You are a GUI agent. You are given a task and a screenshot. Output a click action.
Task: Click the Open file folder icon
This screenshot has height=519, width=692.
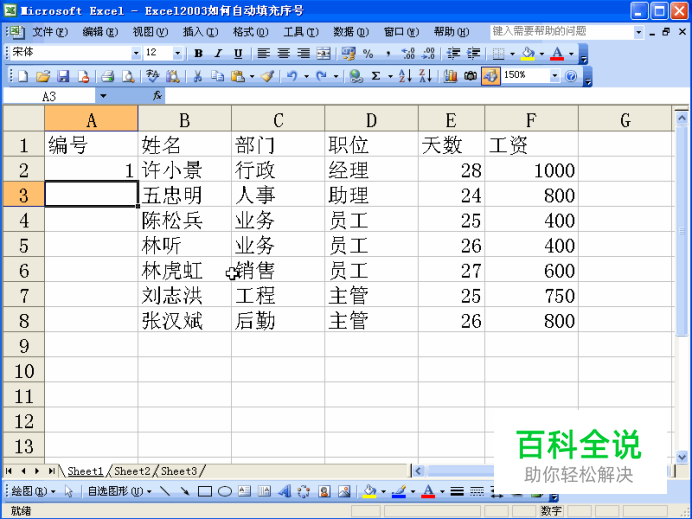click(43, 76)
